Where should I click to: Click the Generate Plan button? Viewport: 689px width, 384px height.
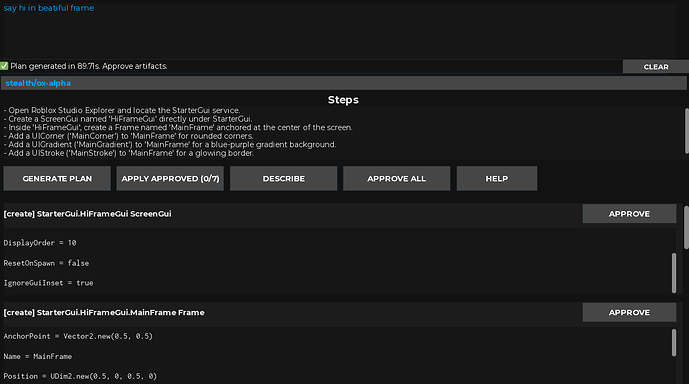[57, 178]
